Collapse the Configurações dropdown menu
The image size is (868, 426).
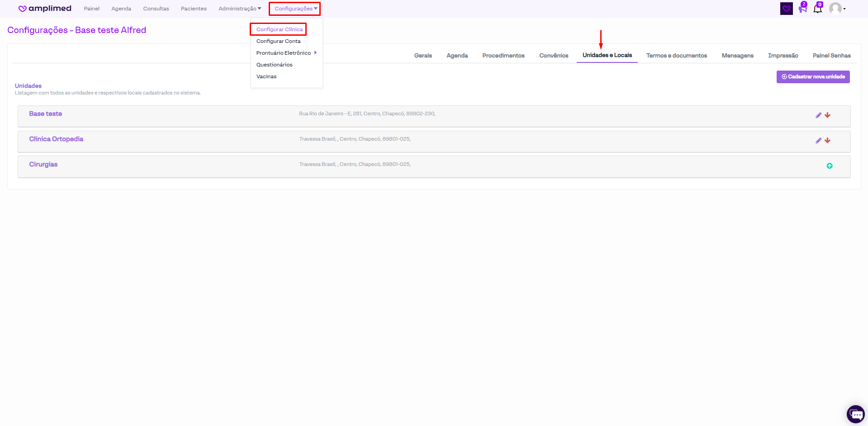coord(295,9)
